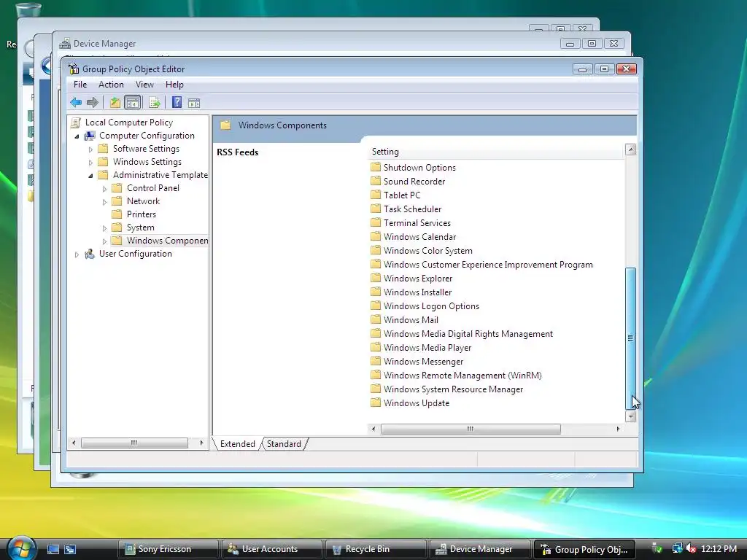
Task: Expand the Windows Settings node
Action: tap(90, 163)
